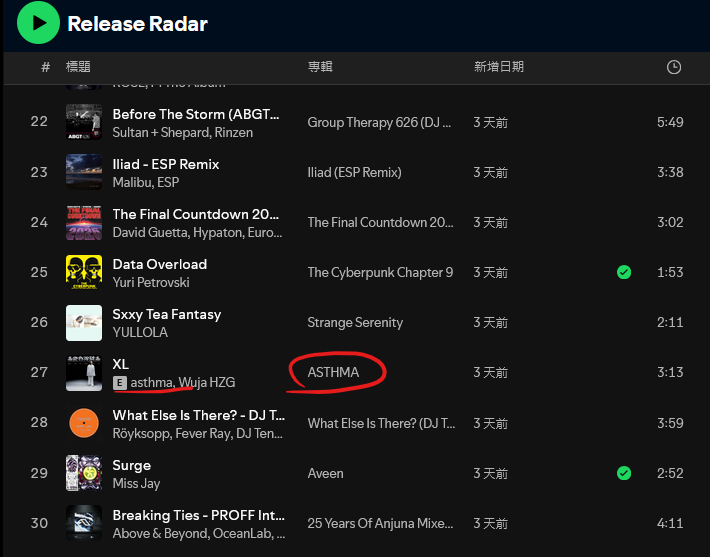Open artist Fever Ray
The height and width of the screenshot is (557, 710).
click(x=203, y=434)
